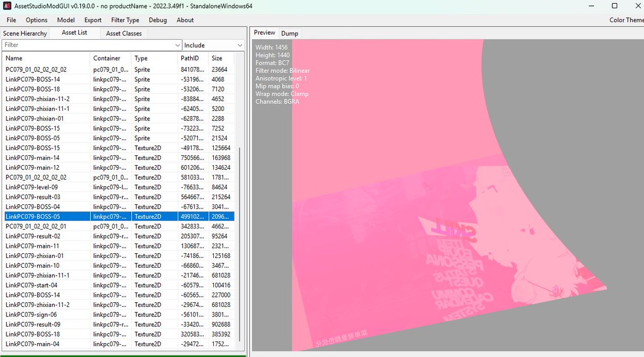
Task: Select the LinkPC079-BOSS-18 Sprite row
Action: (119, 89)
